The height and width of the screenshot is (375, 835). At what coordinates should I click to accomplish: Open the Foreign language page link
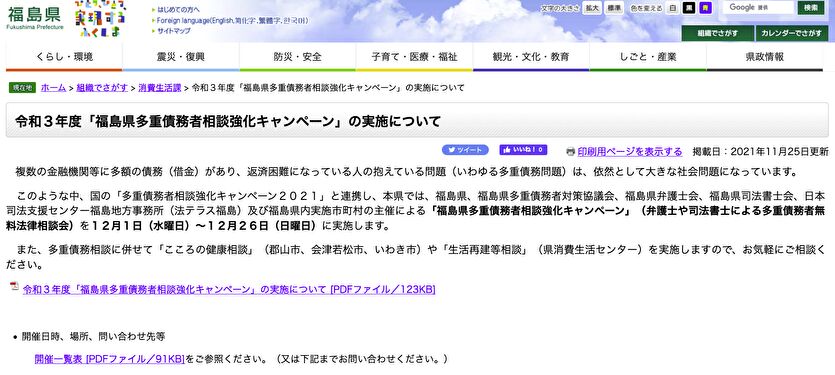point(232,20)
